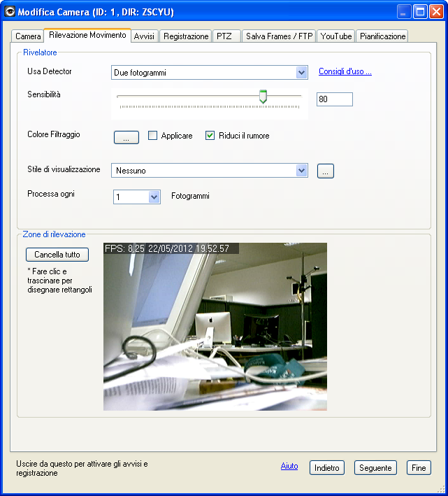The width and height of the screenshot is (448, 496).
Task: Select the PTZ tab
Action: tap(226, 36)
